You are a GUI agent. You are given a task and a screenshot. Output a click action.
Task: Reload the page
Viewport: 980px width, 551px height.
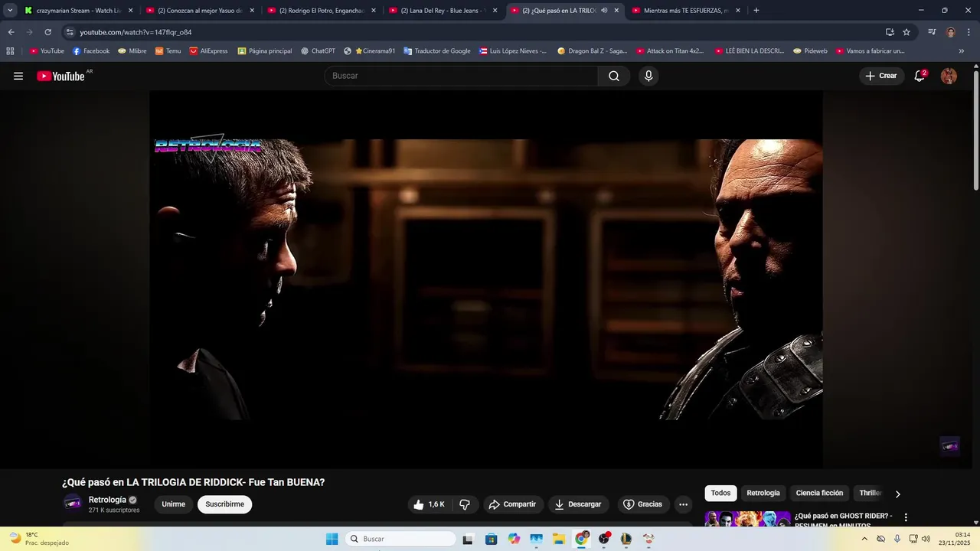(47, 32)
